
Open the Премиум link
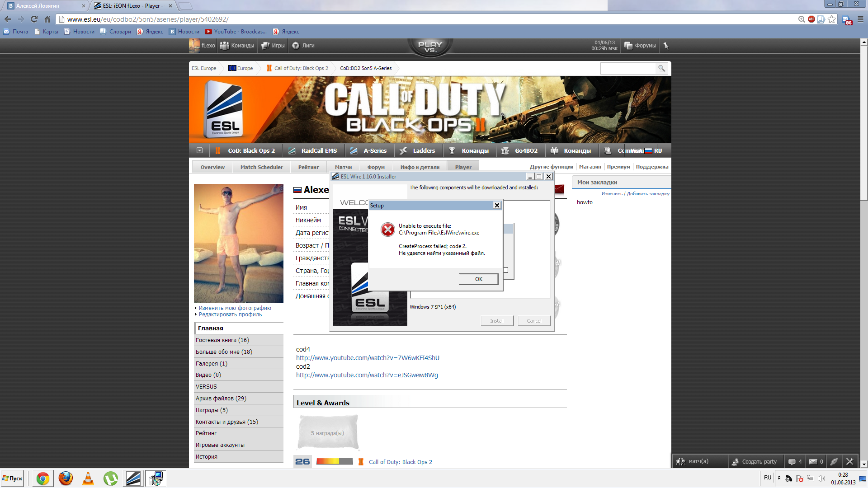618,167
